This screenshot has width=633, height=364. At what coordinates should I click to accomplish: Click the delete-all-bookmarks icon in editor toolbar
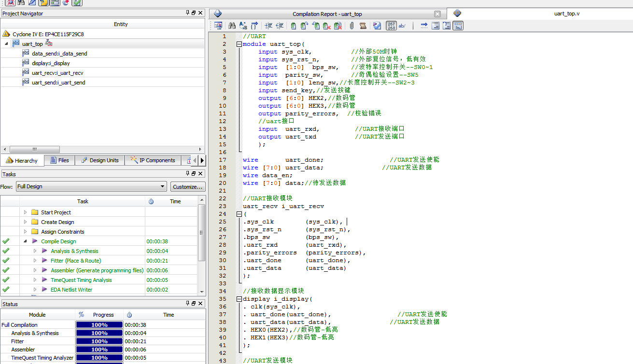(337, 26)
